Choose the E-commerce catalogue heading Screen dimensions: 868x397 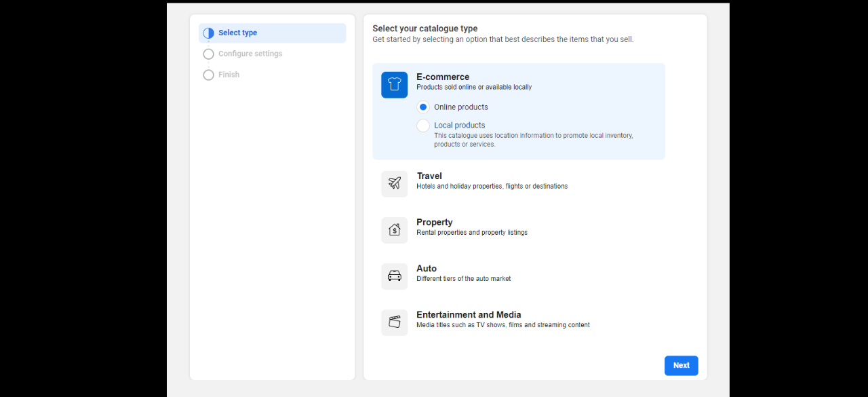point(443,77)
